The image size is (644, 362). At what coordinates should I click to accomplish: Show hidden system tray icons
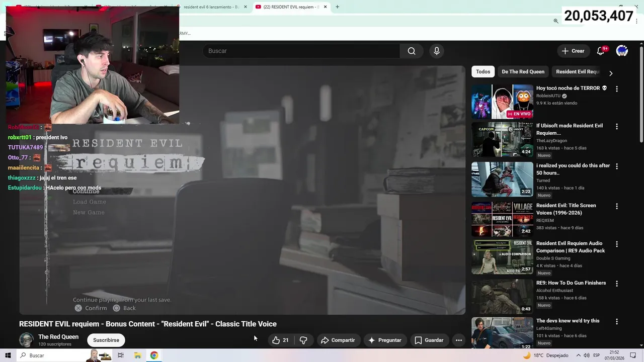(579, 355)
